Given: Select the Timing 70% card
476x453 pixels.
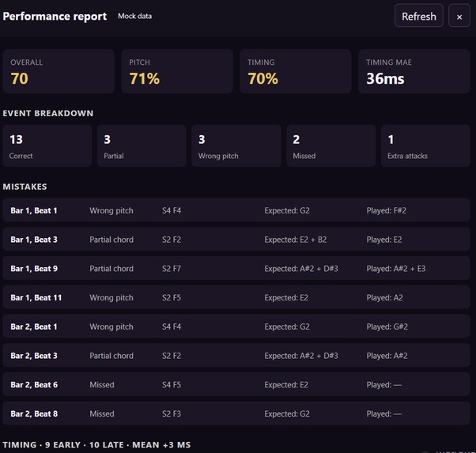Looking at the screenshot, I should (x=296, y=71).
